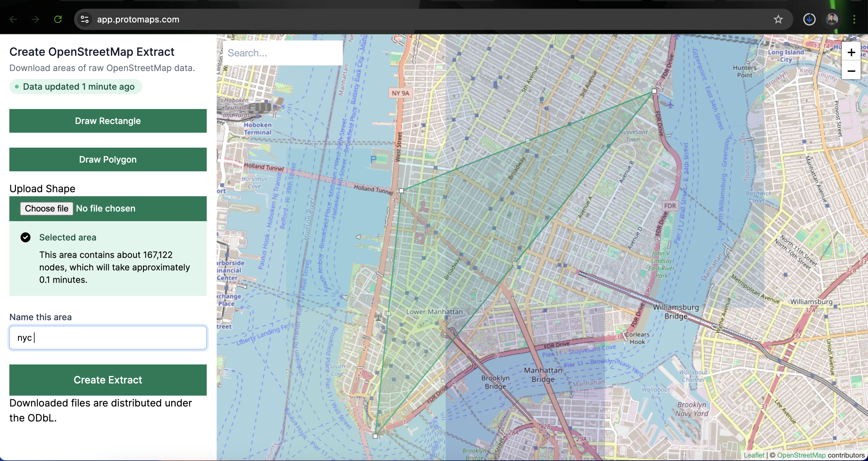Select the polygon vertex near Battery Park
Image resolution: width=868 pixels, height=461 pixels.
click(x=375, y=436)
